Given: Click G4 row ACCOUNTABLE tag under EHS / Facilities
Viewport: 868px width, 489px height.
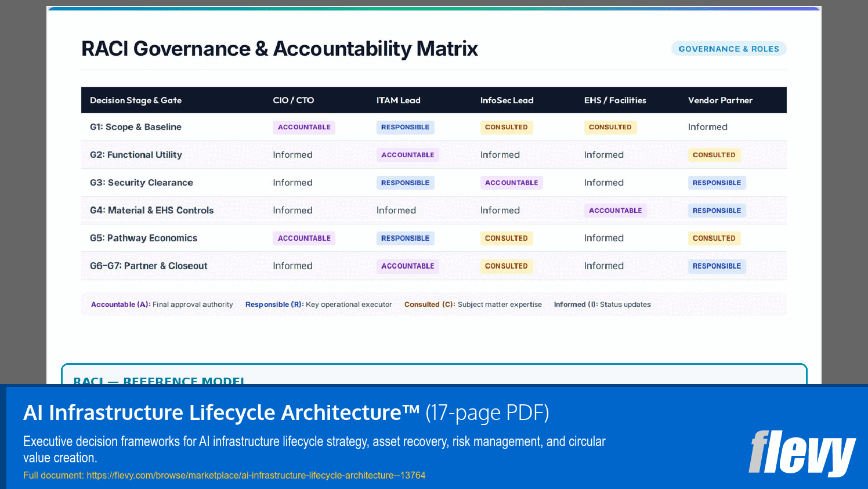Looking at the screenshot, I should [x=616, y=211].
